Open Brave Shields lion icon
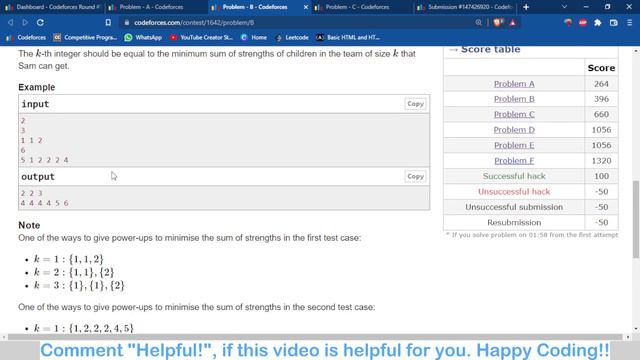This screenshot has height=360, width=640. pyautogui.click(x=498, y=22)
